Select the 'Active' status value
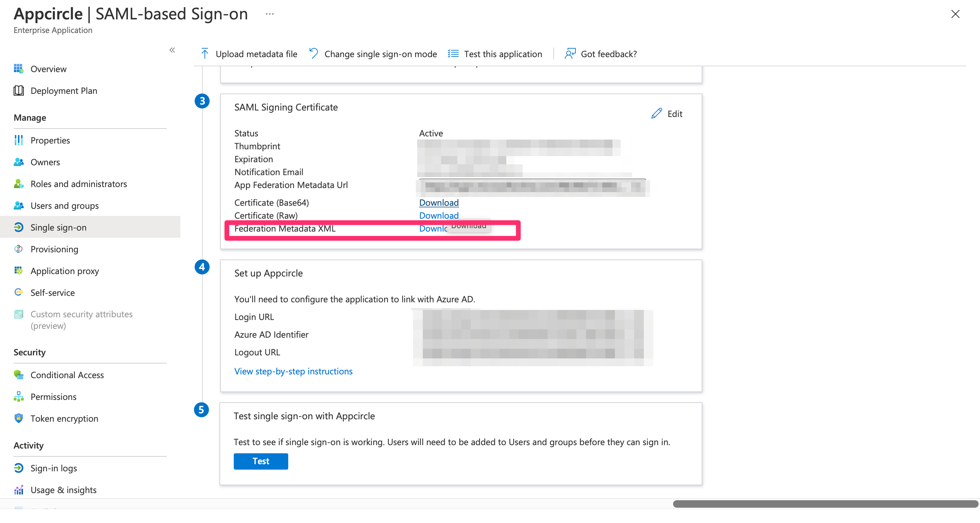The image size is (980, 523). 431,133
